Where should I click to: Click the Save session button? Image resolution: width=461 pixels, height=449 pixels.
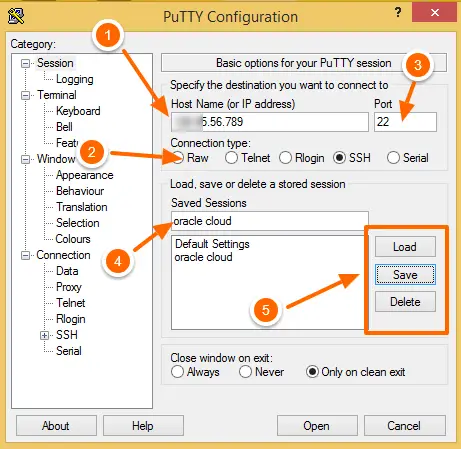click(405, 275)
